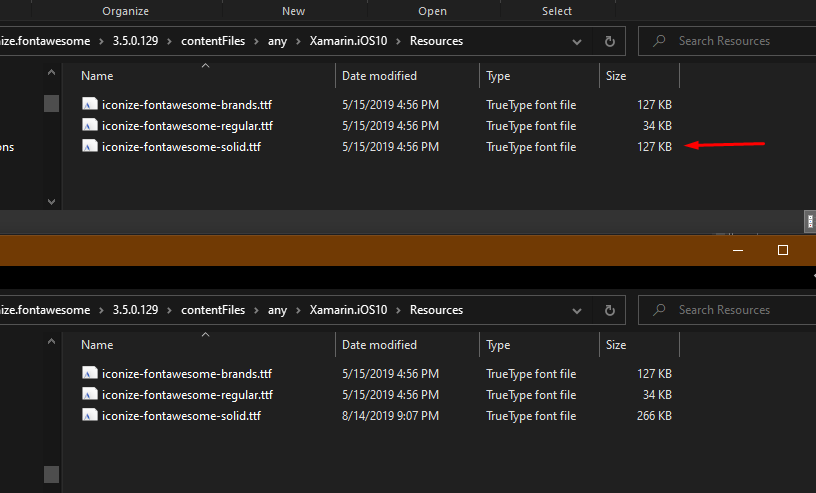
Task: Refresh the upper window's Resources folder
Action: click(x=609, y=41)
